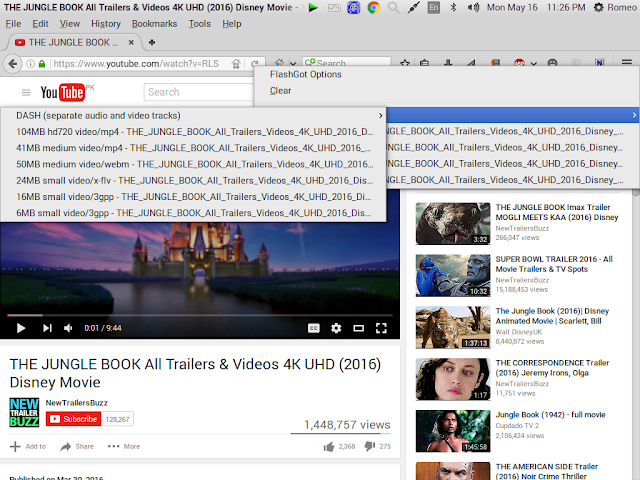The image size is (640, 480).
Task: Expand DASH separate audio and video submenu
Action: point(193,116)
